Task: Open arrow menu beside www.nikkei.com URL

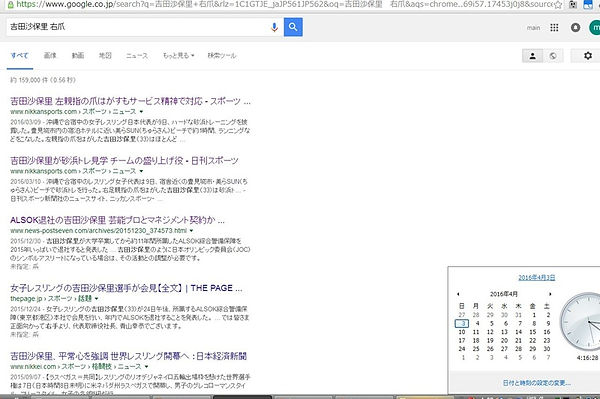Action: point(147,366)
